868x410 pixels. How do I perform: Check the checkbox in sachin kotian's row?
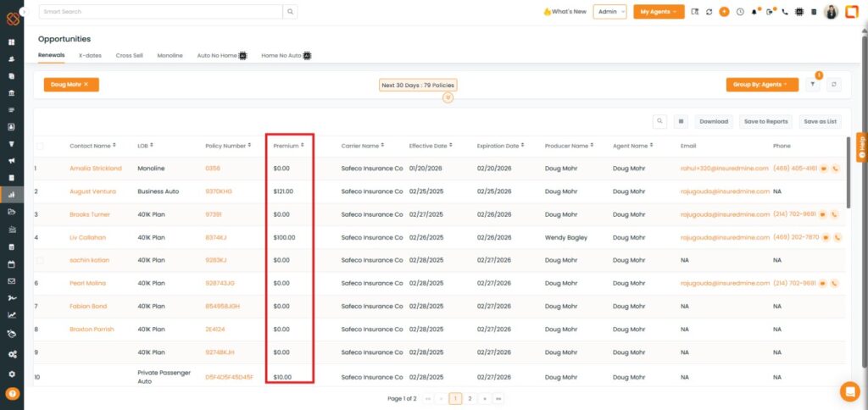coord(40,260)
